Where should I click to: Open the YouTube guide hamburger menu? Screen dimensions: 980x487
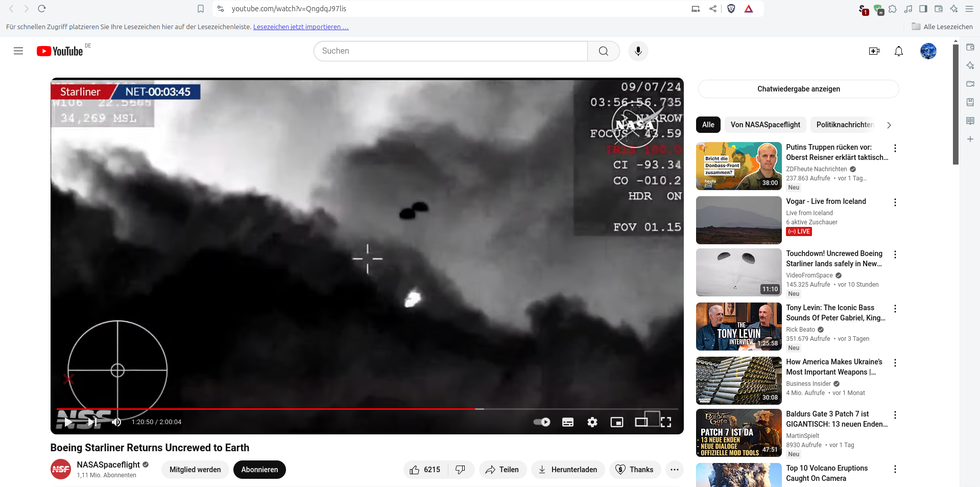(18, 51)
